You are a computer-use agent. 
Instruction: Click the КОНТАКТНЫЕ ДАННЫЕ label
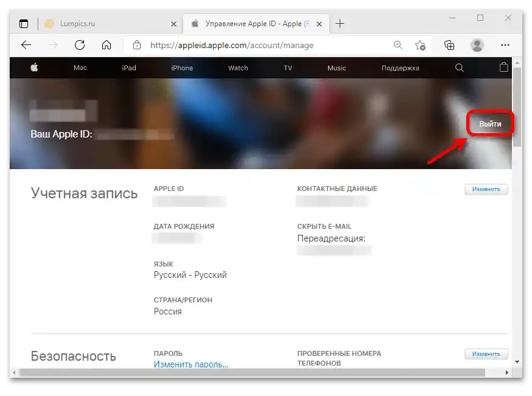tap(337, 189)
